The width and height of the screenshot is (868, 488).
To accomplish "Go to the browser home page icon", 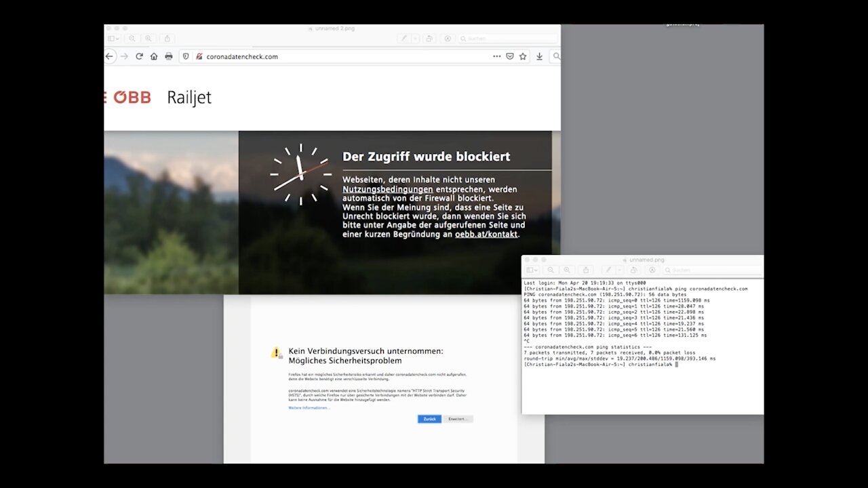I will tap(154, 56).
